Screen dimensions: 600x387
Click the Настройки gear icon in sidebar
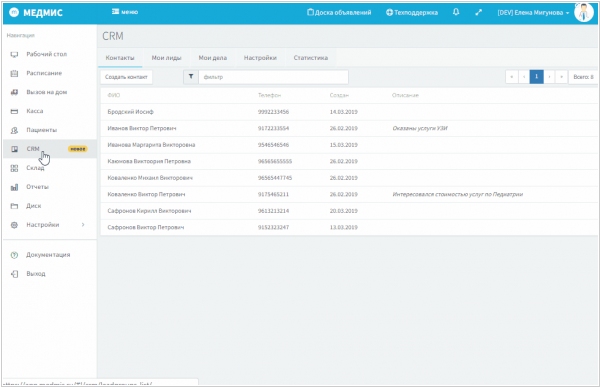click(14, 225)
